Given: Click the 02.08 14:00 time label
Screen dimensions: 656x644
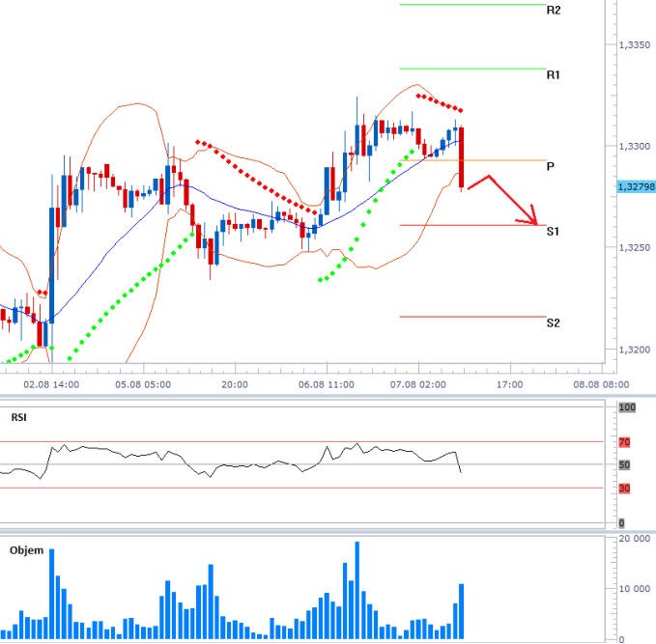Looking at the screenshot, I should 51,384.
